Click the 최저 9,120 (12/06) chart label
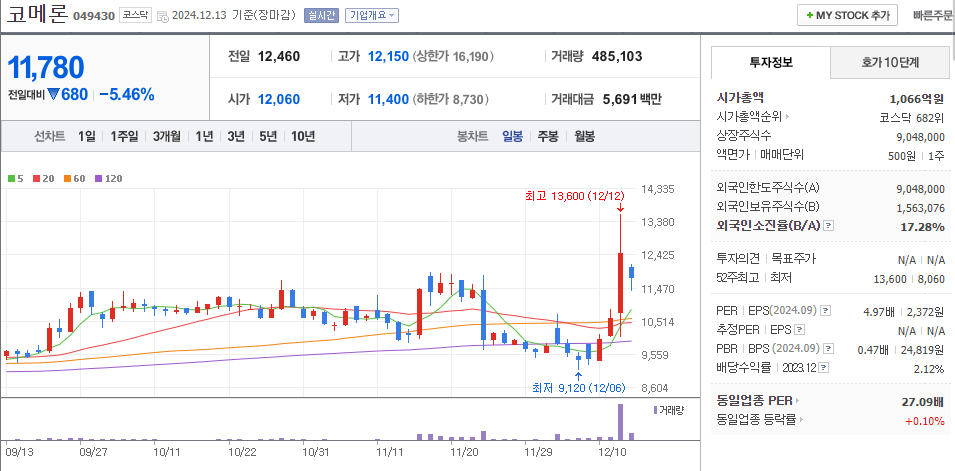 [x=579, y=388]
